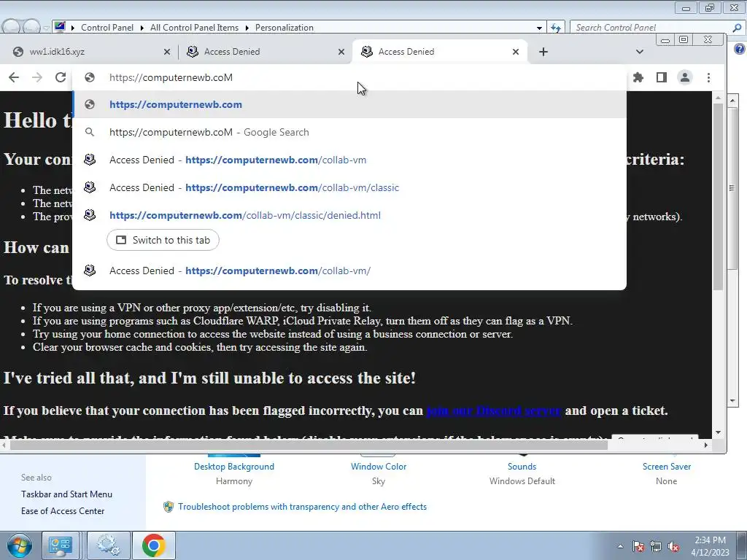
Task: Close the ww1.idk16.xyz tab
Action: coord(167,52)
